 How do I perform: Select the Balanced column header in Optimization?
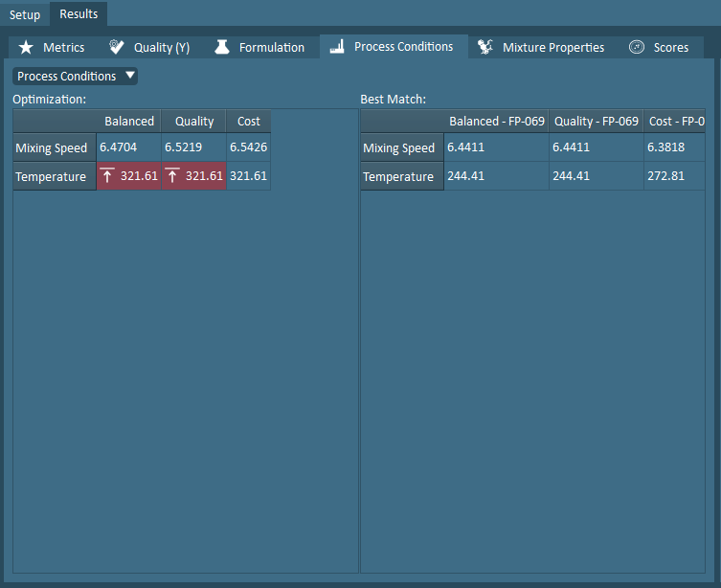129,122
